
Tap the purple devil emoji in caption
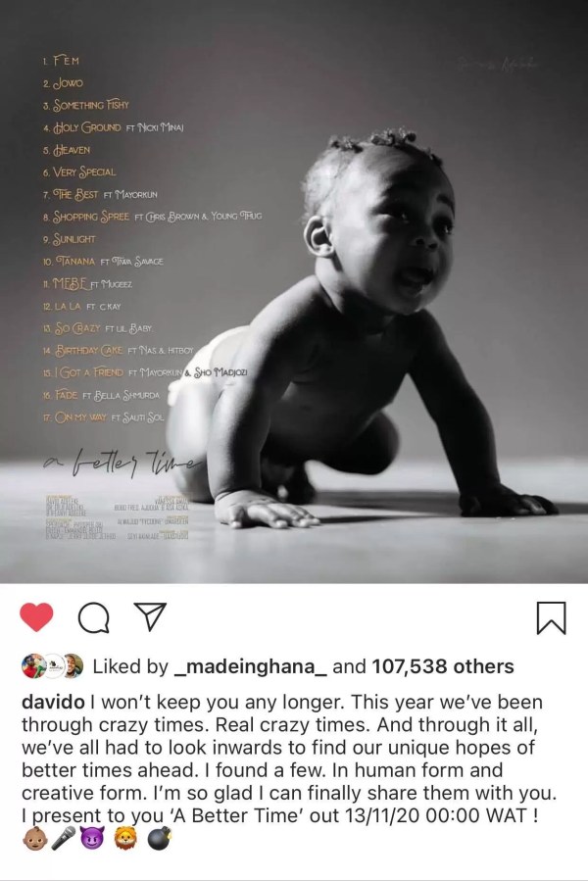click(92, 839)
